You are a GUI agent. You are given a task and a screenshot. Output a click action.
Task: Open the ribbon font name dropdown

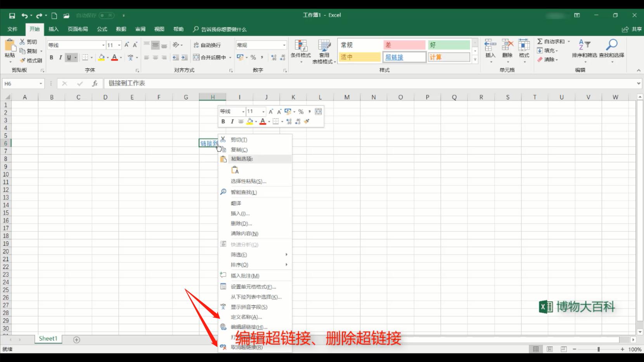(x=103, y=45)
